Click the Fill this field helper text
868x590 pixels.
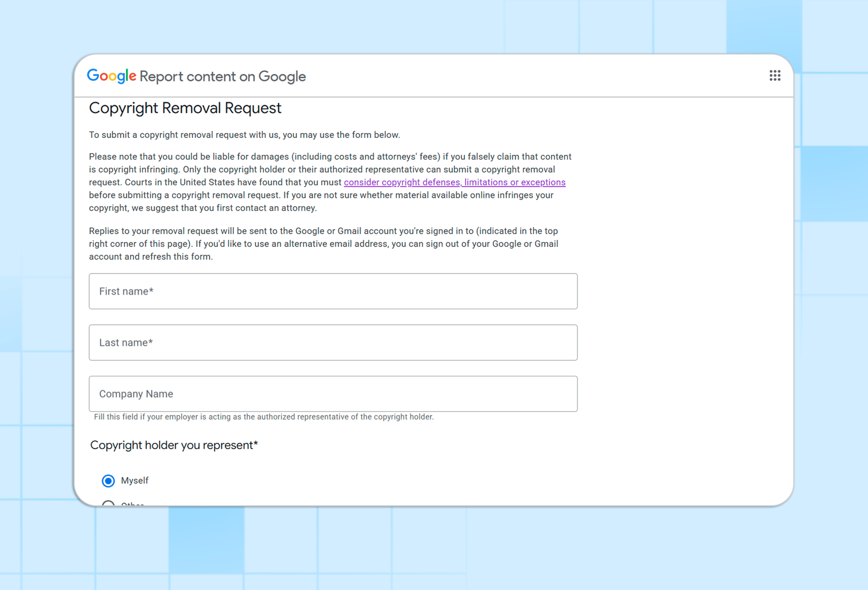point(264,417)
